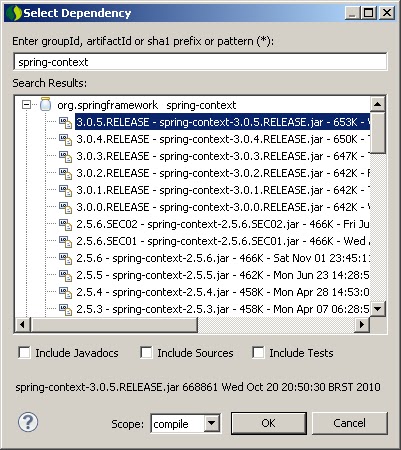Click the Enter groupId, artifactId prompt label
Screen dimensions: 401x450
pyautogui.click(x=143, y=41)
